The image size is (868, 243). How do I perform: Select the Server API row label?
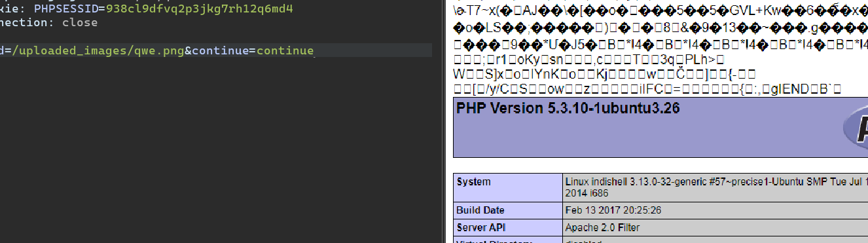508,227
